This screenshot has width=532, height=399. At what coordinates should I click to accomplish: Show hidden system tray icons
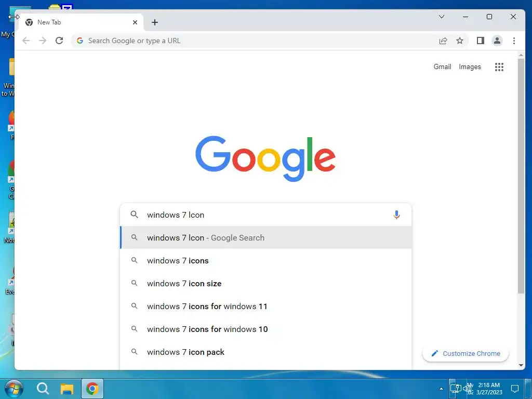click(441, 389)
